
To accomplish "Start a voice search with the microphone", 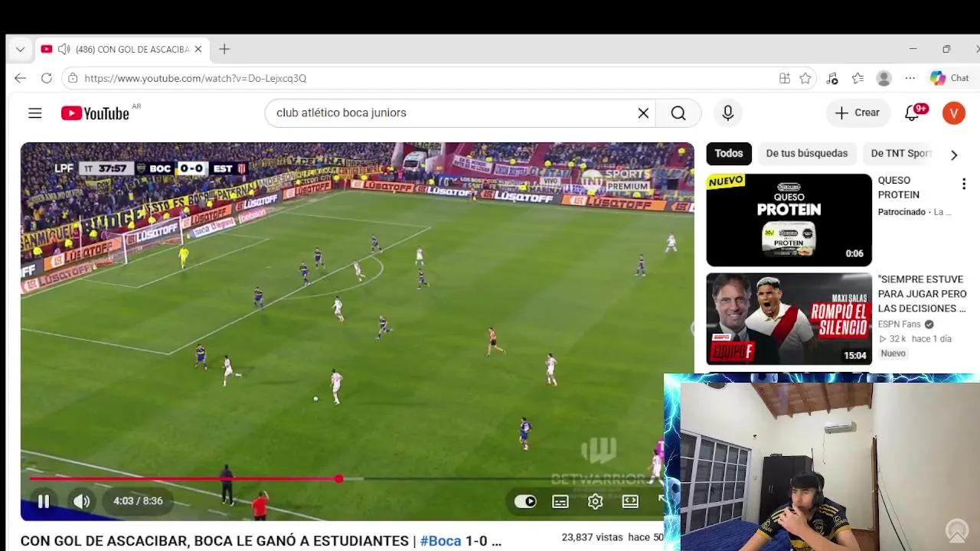I will (728, 113).
